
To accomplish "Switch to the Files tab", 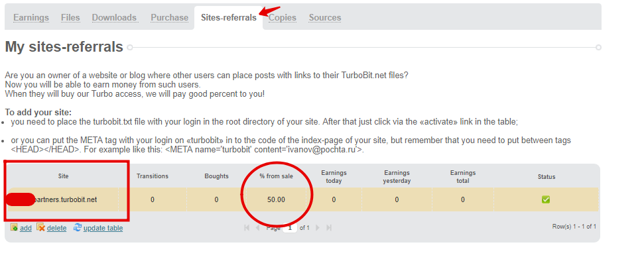I will (70, 18).
